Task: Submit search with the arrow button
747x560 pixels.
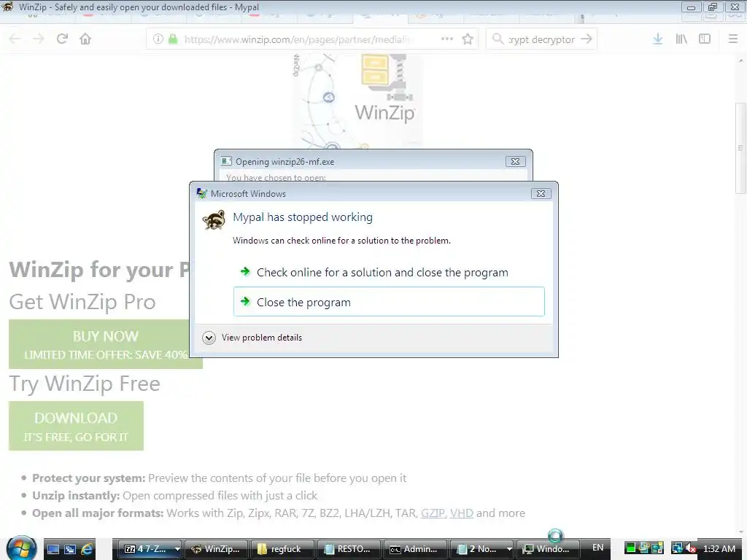Action: pos(587,39)
